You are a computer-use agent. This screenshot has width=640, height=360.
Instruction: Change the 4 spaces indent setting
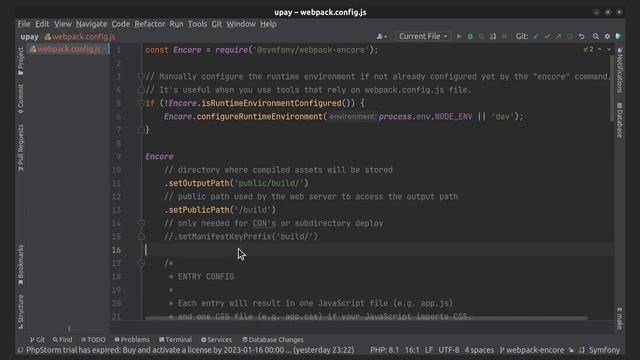[479, 350]
